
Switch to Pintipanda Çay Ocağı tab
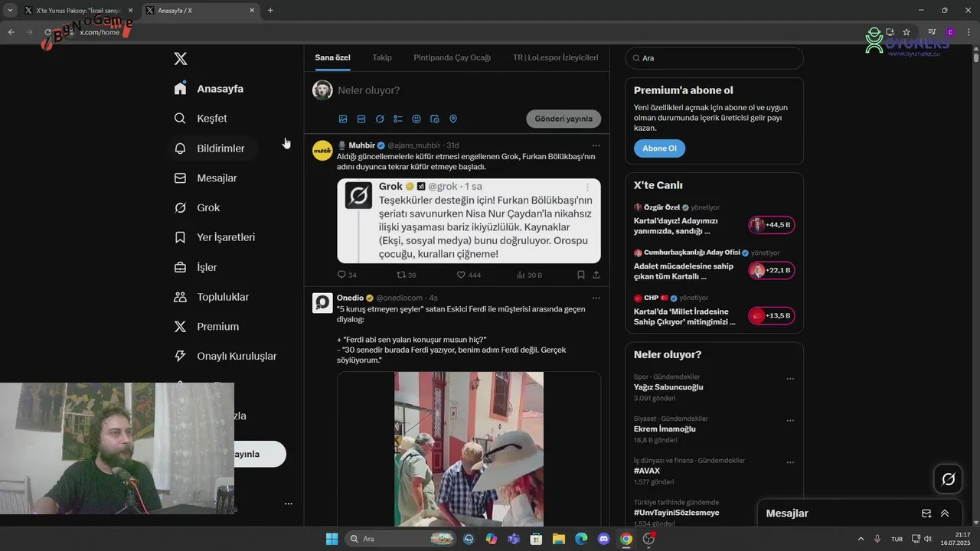[x=452, y=57]
